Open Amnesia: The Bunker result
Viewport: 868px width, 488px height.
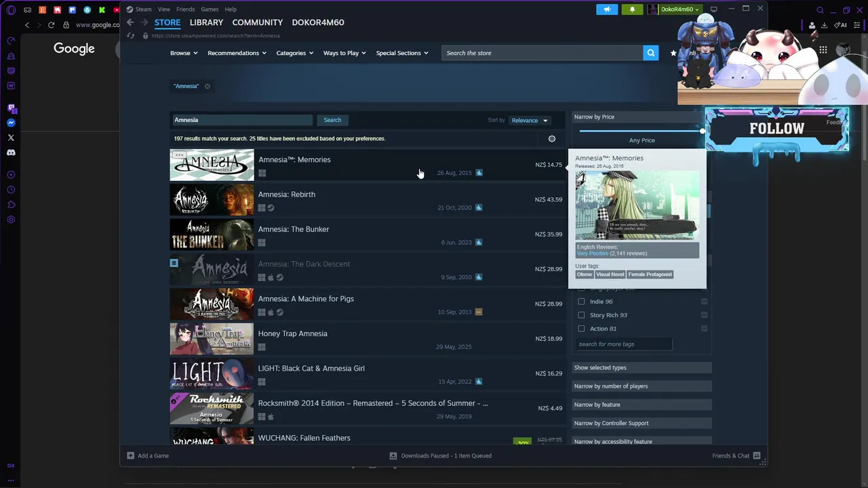366,235
